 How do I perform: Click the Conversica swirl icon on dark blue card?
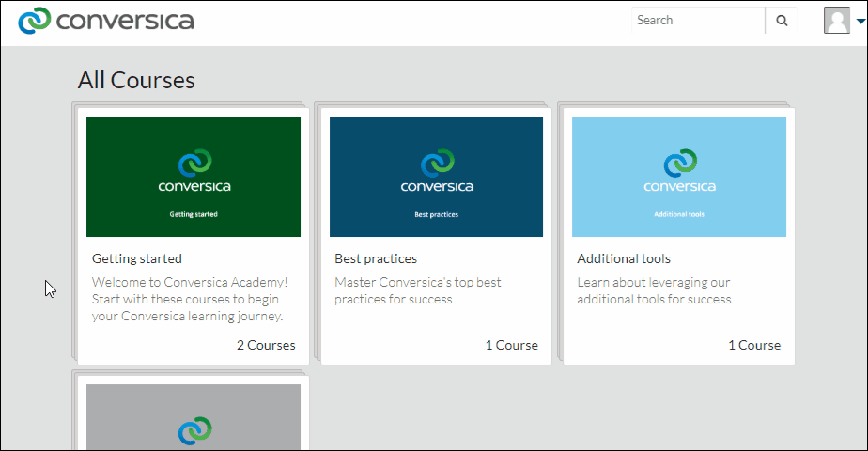tap(438, 163)
